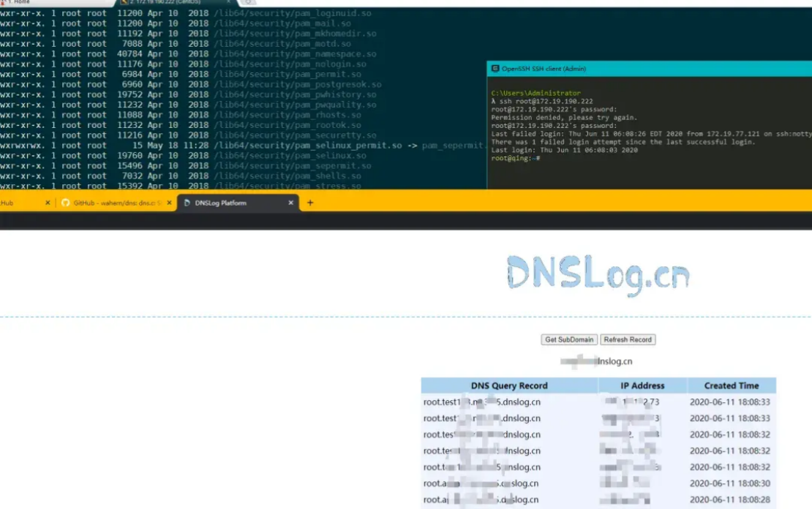Switch to the GitHub - wahern/dns tab

(116, 203)
